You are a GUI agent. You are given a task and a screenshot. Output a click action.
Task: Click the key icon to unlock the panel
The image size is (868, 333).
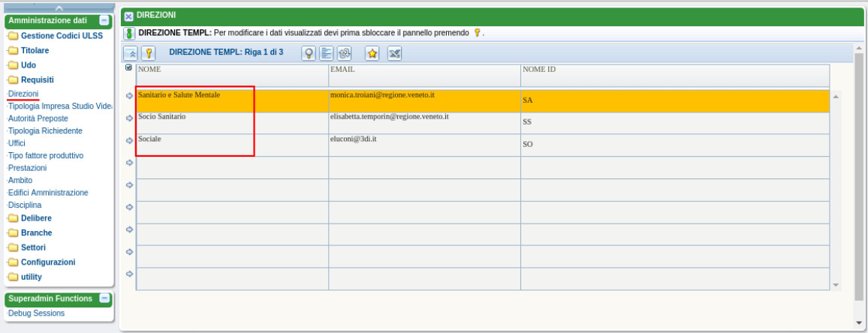coord(149,53)
